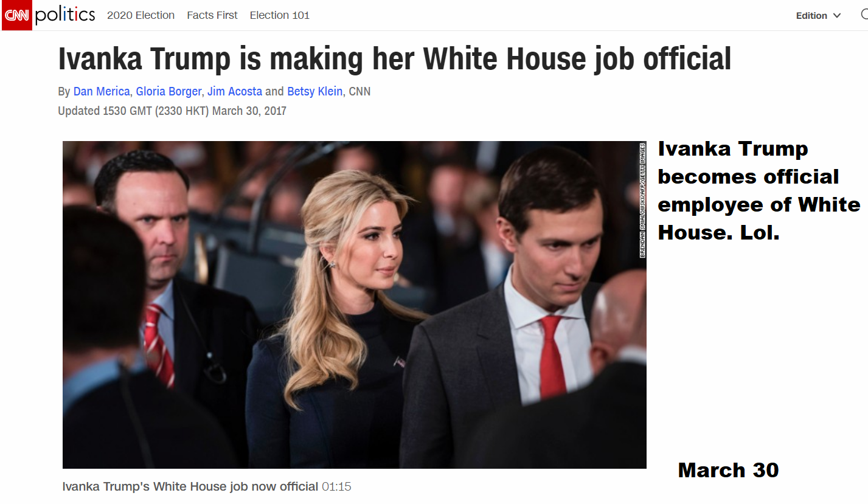
Task: Click the caption 'White House job now official'
Action: pos(235,486)
